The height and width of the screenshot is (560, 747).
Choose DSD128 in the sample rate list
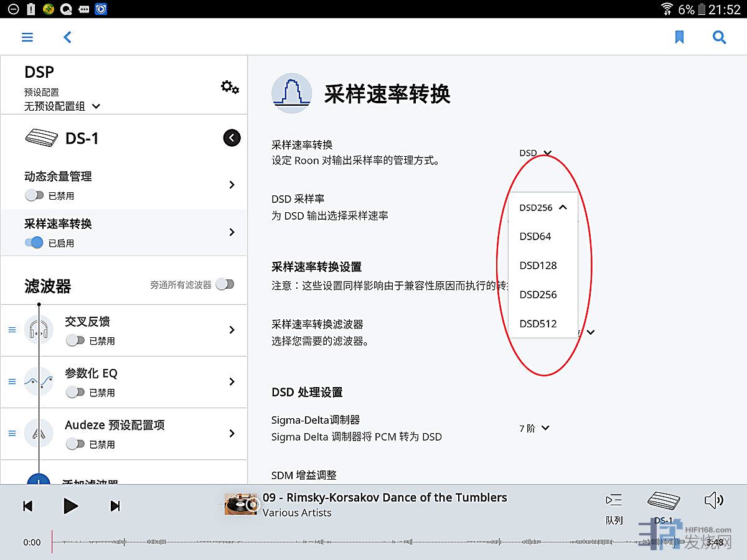(538, 266)
